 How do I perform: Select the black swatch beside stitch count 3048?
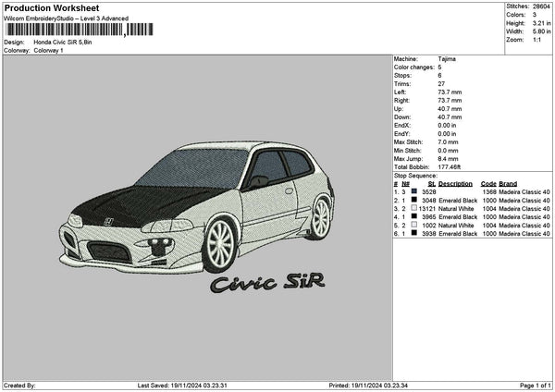(x=413, y=200)
